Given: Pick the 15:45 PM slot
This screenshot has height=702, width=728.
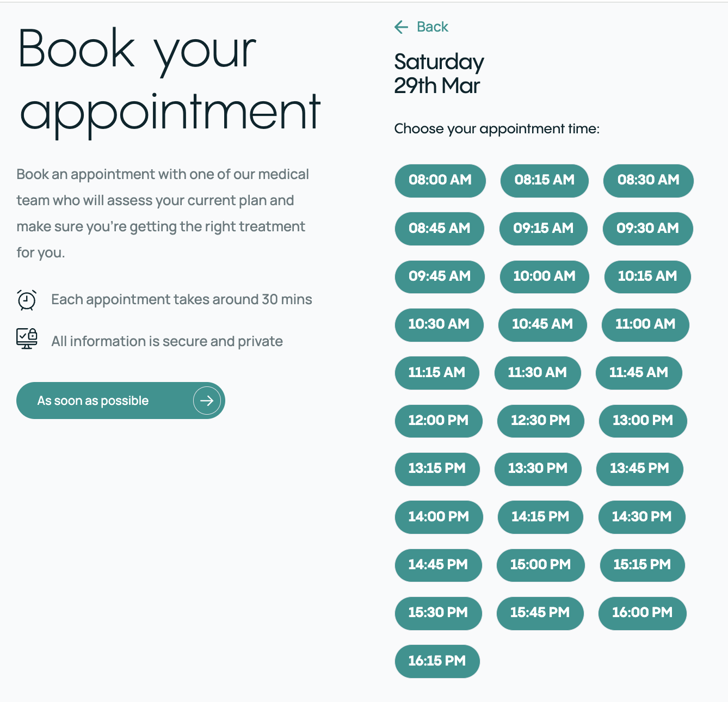Looking at the screenshot, I should tap(540, 613).
